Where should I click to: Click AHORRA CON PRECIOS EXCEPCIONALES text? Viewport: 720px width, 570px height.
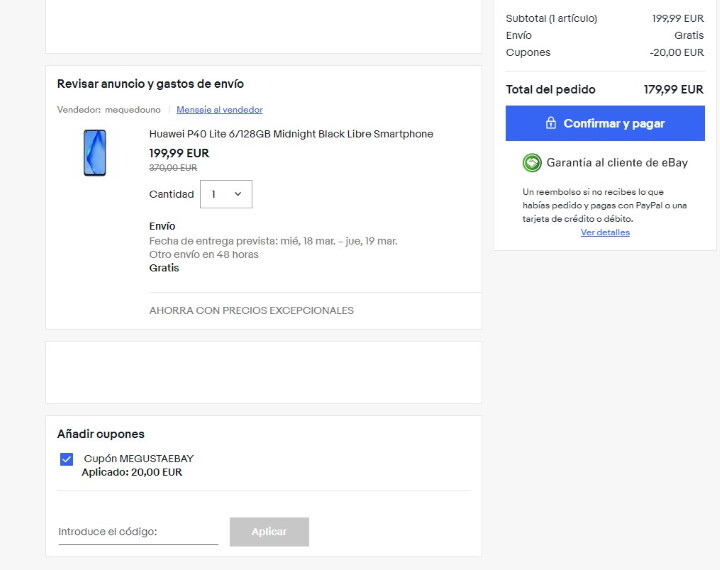[x=251, y=310]
